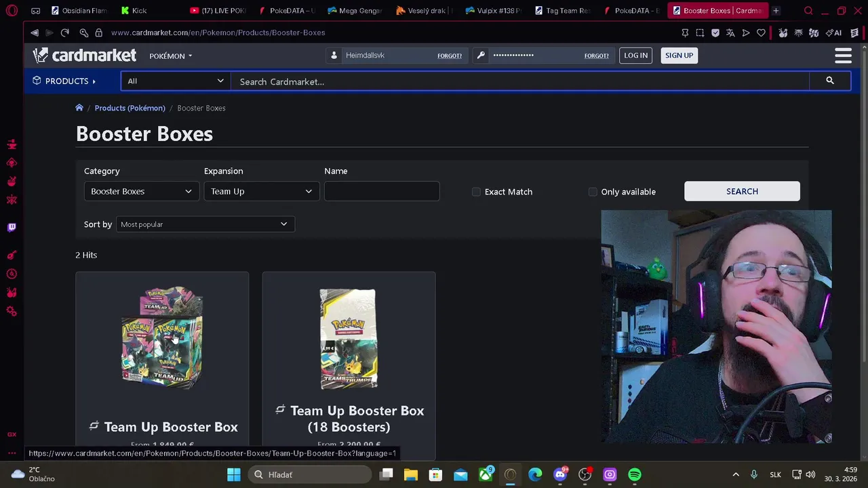Screen dimensions: 868x488
Task: Click FORGOT? link next to password
Action: coord(596,56)
